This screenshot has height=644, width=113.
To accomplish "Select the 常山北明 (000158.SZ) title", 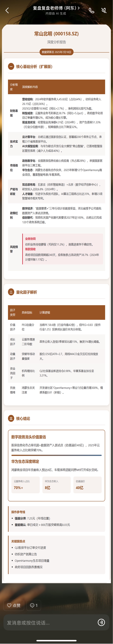I will tap(56, 33).
